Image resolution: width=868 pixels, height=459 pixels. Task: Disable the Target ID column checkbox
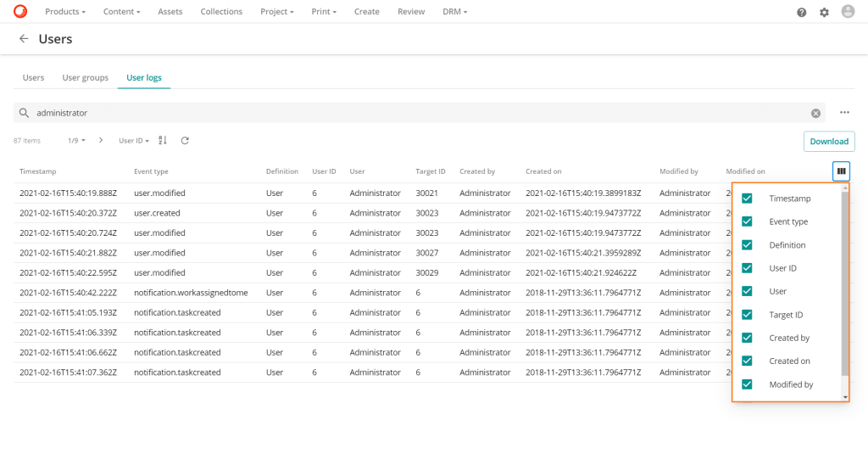(747, 315)
